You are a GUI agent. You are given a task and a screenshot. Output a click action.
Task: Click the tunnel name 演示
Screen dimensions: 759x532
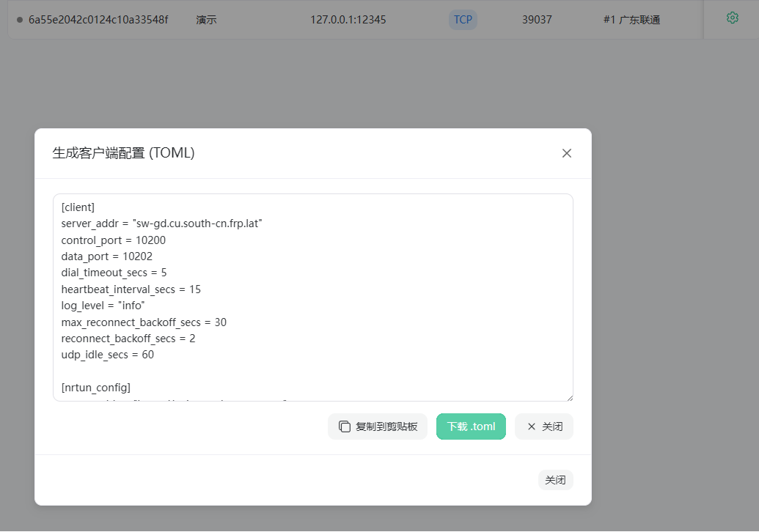pyautogui.click(x=206, y=20)
